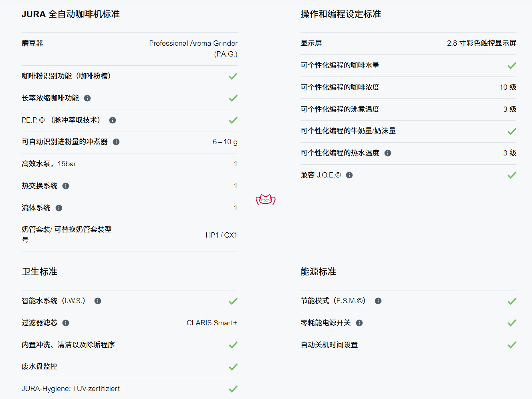
Task: Open info icon for 热交换系统
Action: 66,186
